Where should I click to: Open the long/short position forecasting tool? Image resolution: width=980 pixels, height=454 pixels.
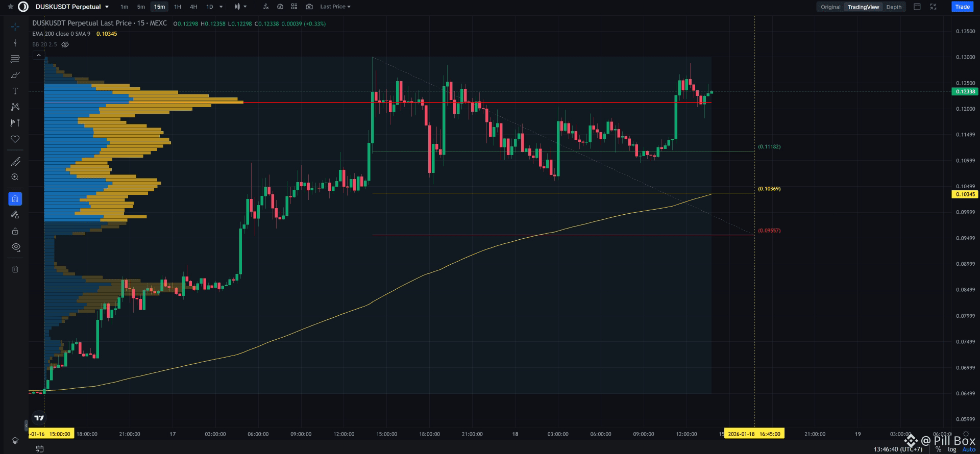15,122
